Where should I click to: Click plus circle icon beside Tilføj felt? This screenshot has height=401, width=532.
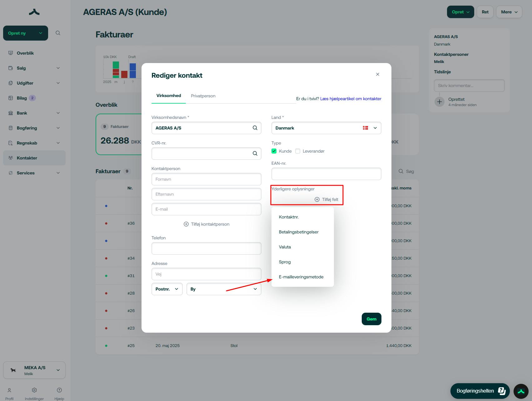[x=317, y=199]
